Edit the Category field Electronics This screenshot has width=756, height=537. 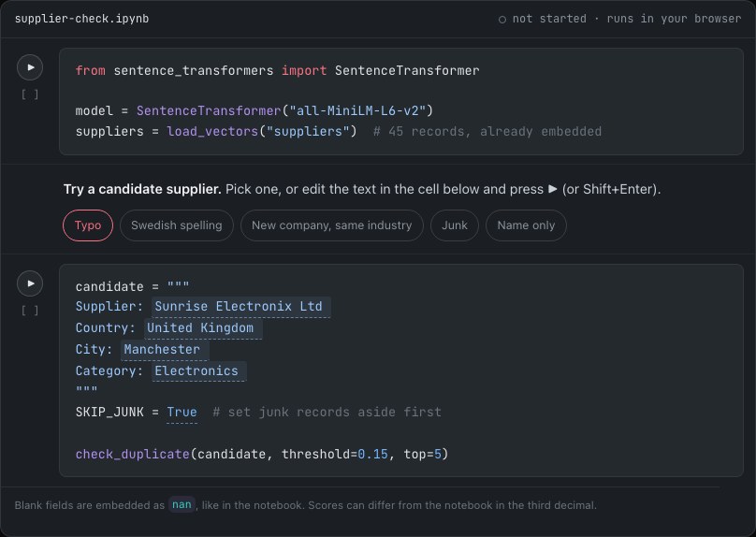coord(199,371)
